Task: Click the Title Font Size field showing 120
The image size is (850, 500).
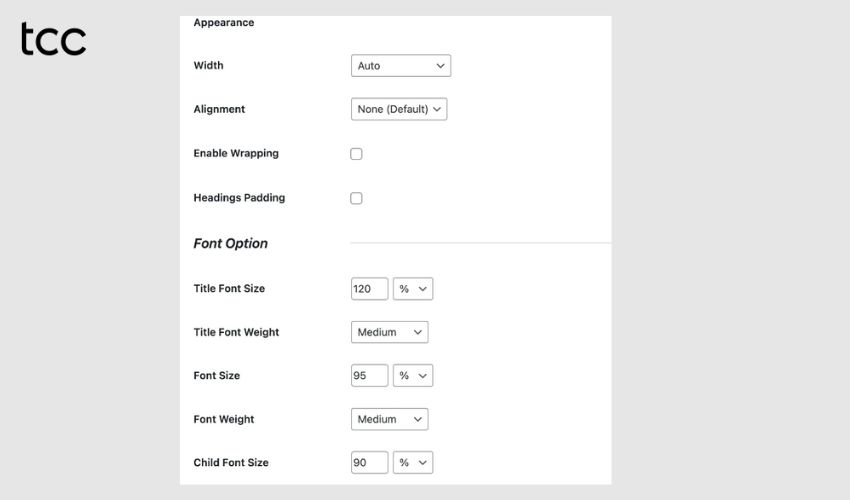Action: (369, 289)
